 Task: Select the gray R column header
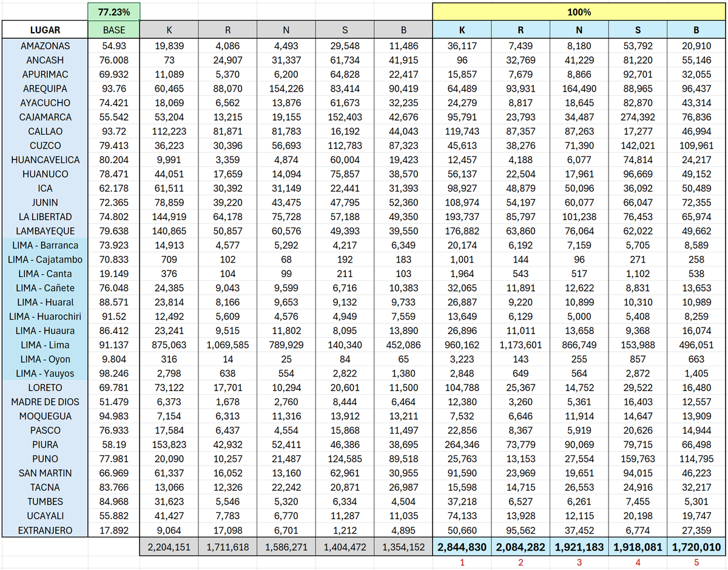(227, 30)
